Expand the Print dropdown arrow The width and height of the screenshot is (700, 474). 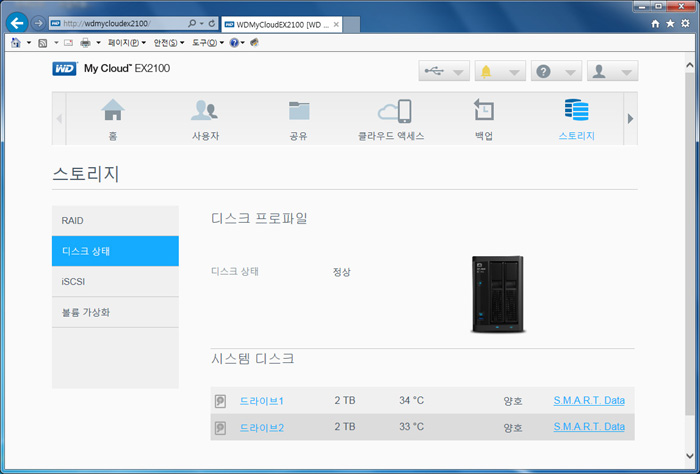point(98,43)
